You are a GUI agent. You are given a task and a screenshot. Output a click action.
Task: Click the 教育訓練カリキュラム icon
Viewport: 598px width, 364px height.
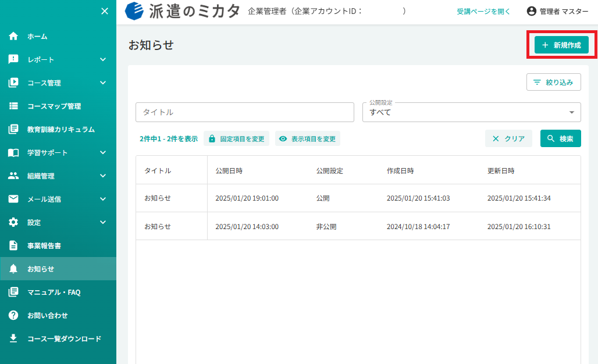pos(13,129)
